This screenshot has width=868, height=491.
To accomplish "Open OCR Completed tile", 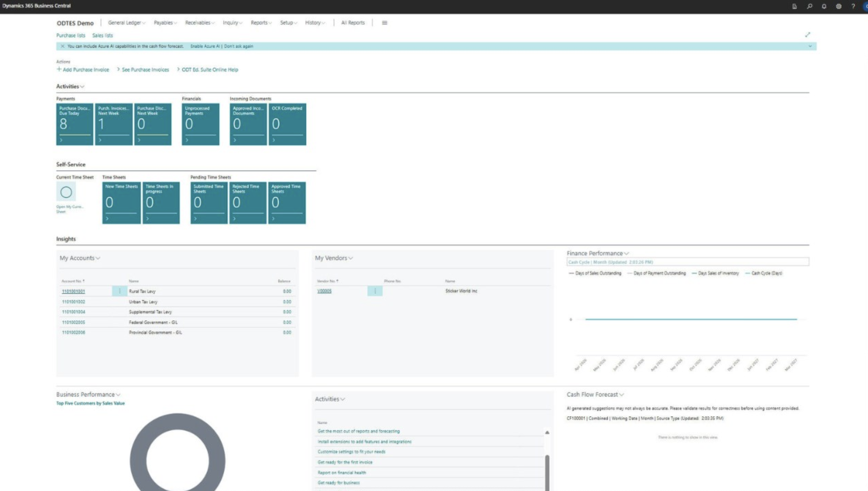I will coord(288,124).
